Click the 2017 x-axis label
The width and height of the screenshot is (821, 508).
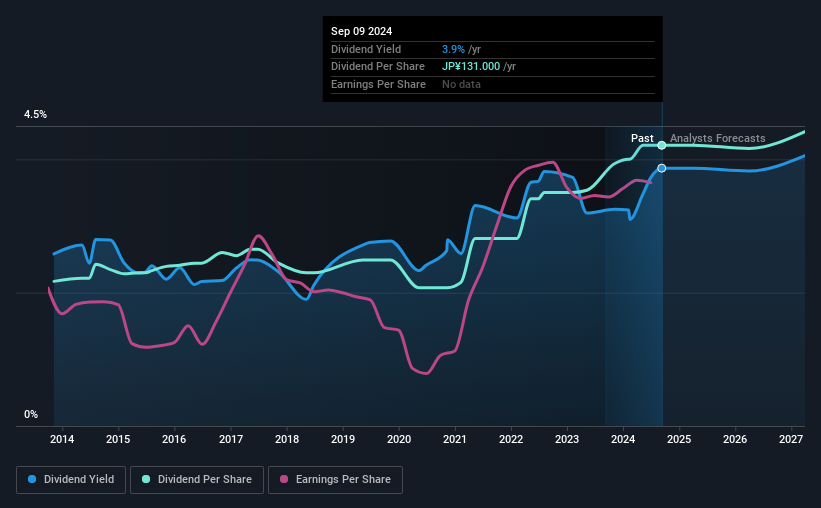tap(230, 439)
